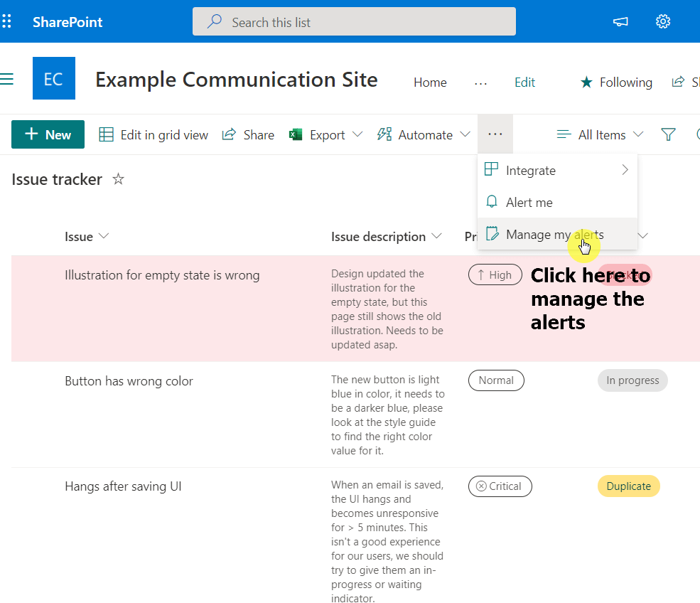Select Manage my alerts menu item
Screen dimensions: 700x603
point(557,234)
